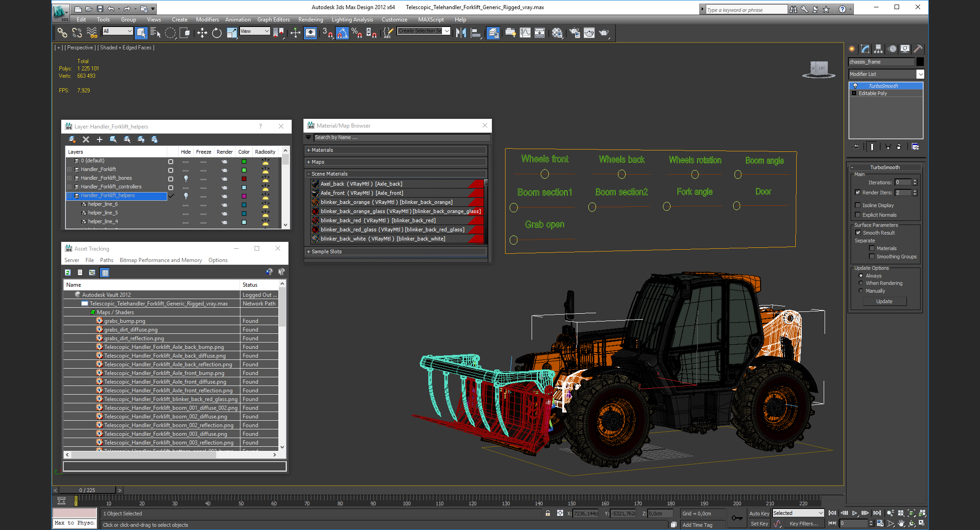Screen dimensions: 980x530
Task: Open the Key Filters dialog
Action: click(804, 524)
